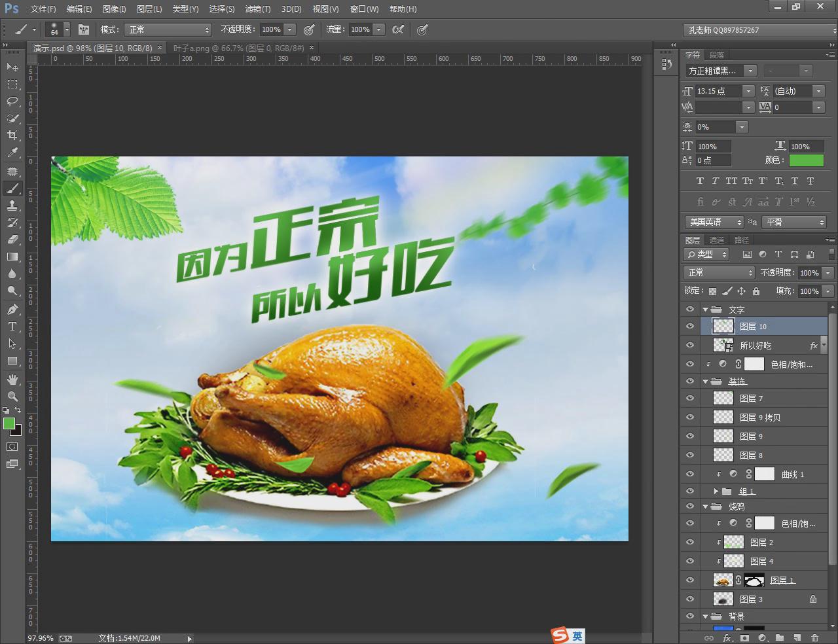Viewport: 838px width, 644px height.
Task: Hide the 图层 1 chicken layer
Action: (689, 580)
